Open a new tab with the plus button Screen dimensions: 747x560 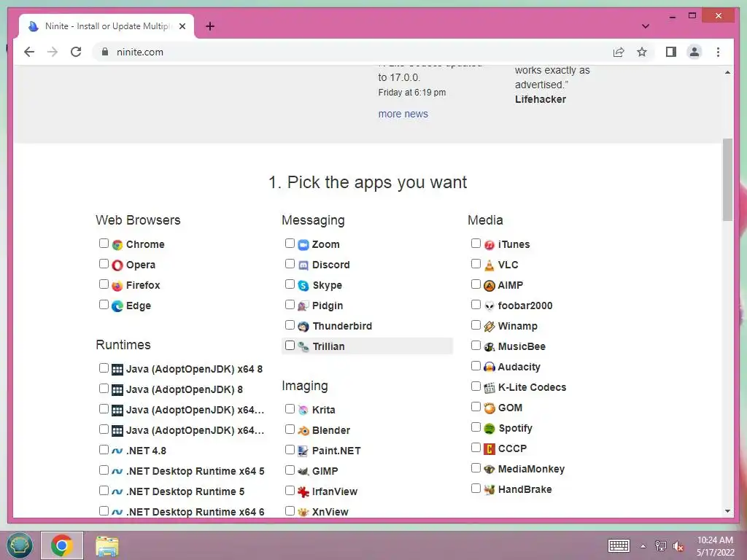click(x=210, y=26)
